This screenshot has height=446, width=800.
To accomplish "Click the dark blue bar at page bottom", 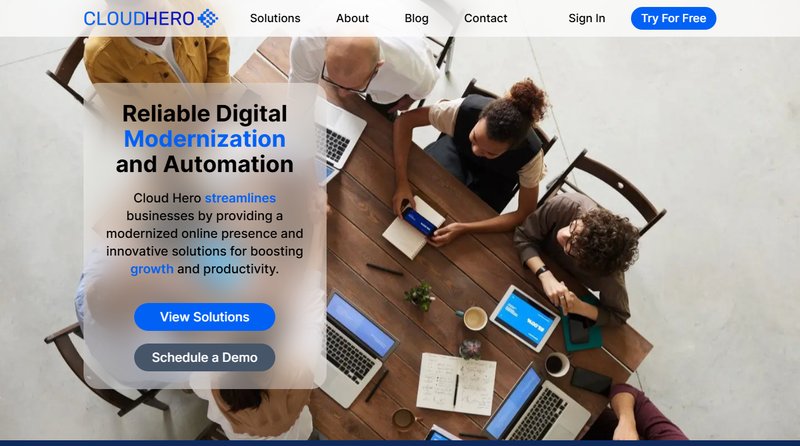I will (400, 443).
